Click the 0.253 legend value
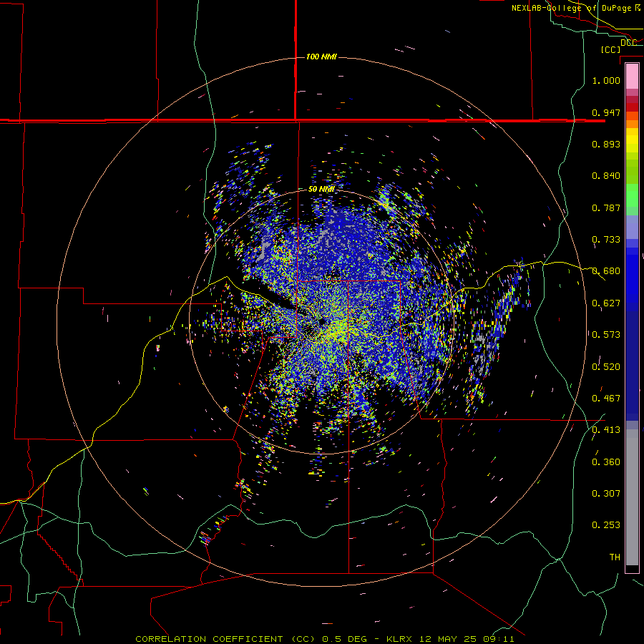 pos(606,525)
